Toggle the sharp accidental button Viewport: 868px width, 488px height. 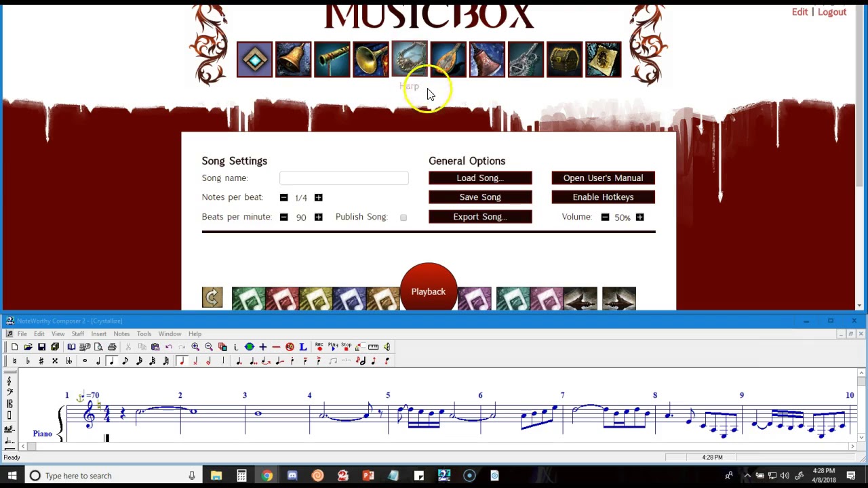click(x=41, y=361)
